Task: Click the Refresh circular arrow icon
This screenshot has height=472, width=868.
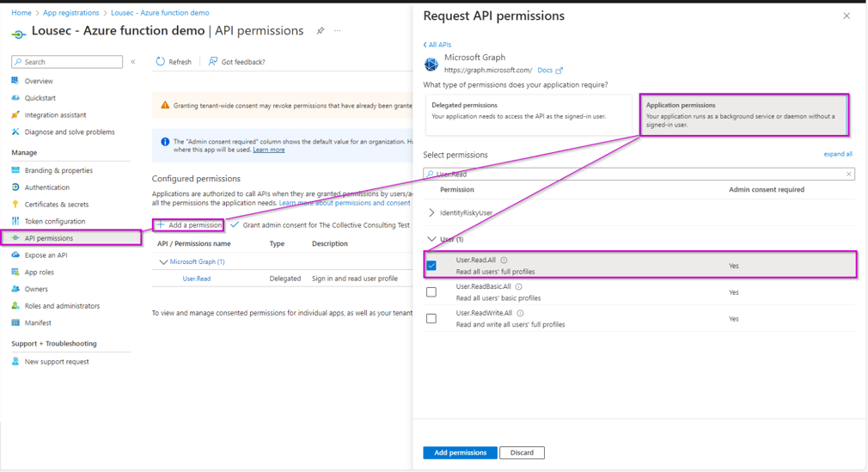Action: point(160,62)
